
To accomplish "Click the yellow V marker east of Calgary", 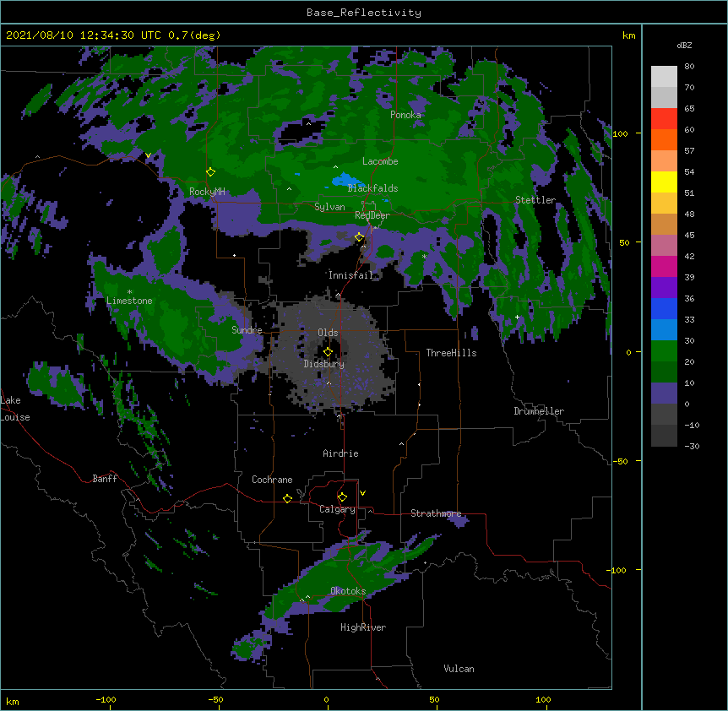I will tap(362, 493).
